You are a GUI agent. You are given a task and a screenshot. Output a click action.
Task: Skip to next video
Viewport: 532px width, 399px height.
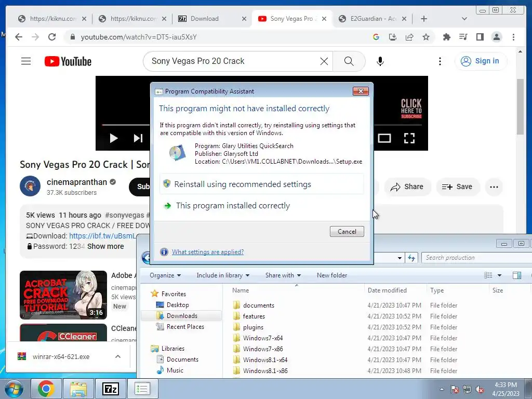tap(138, 138)
